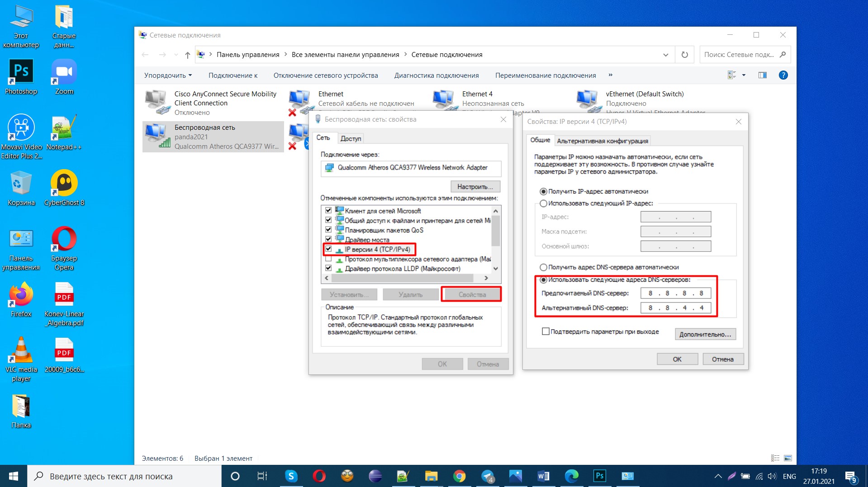Image resolution: width=868 pixels, height=487 pixels.
Task: Switch to the Доступ tab
Action: click(x=351, y=138)
